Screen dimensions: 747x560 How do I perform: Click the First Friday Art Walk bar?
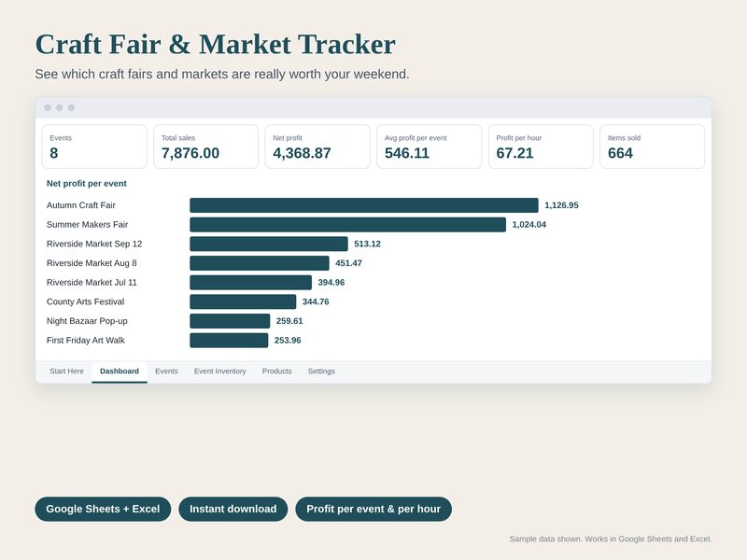(229, 341)
